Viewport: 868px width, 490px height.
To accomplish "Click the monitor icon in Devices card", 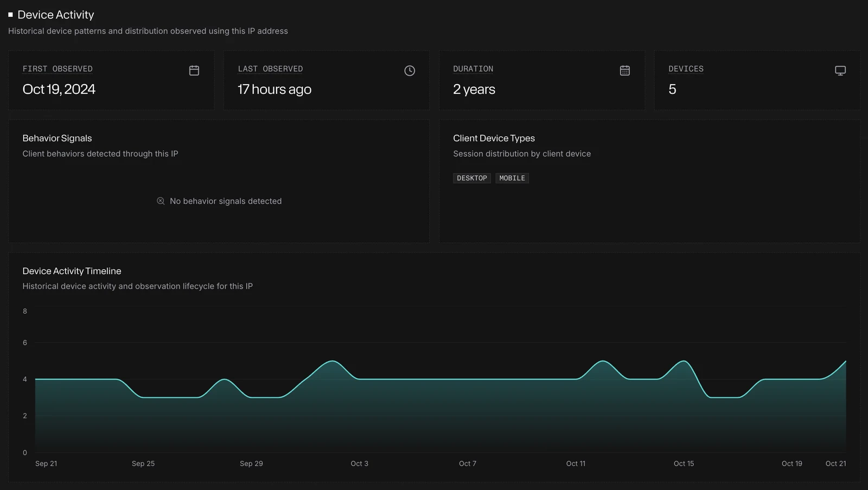I will pos(840,70).
